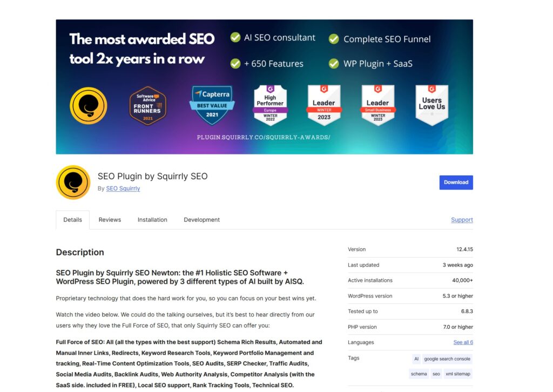Download the Squirrly SEO plugin

click(x=456, y=183)
